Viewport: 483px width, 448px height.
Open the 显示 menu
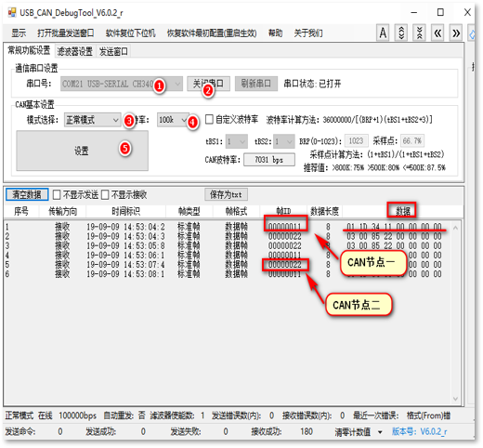click(19, 33)
